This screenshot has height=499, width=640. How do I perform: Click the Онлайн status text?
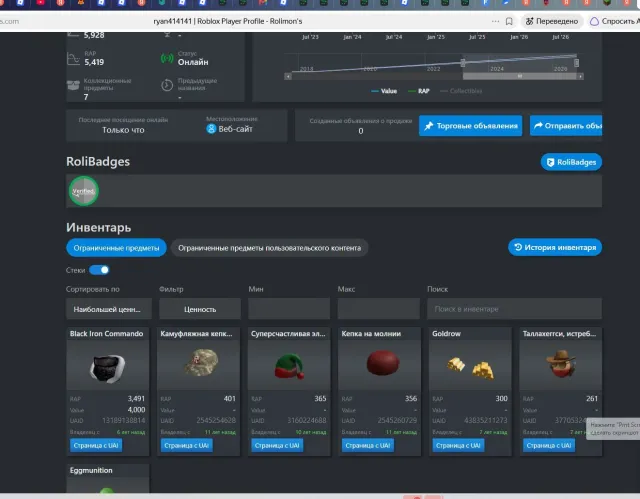click(193, 62)
